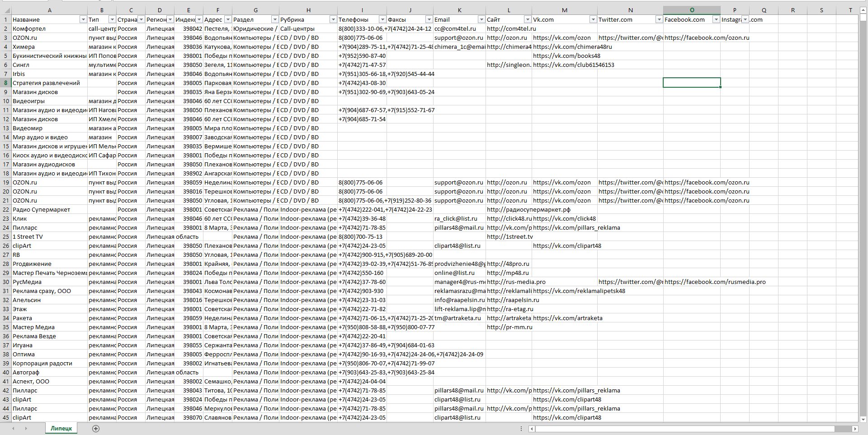Select row 22 header
The width and height of the screenshot is (868, 435).
point(6,209)
